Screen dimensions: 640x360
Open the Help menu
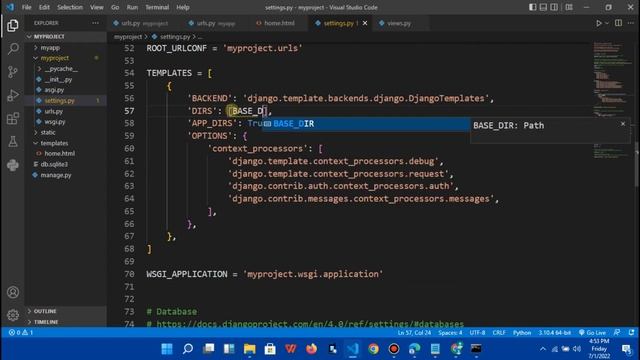point(182,7)
